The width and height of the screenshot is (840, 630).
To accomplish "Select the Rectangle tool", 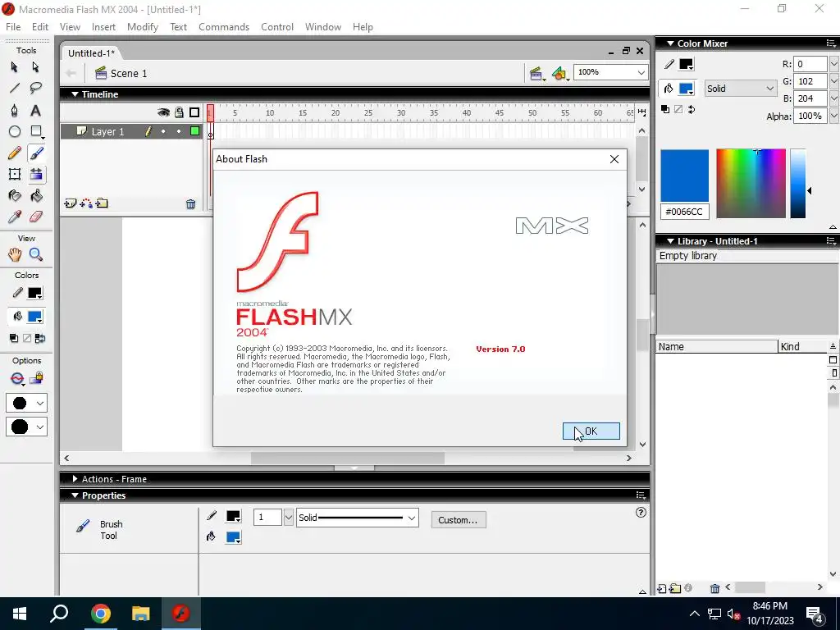I will [x=36, y=131].
